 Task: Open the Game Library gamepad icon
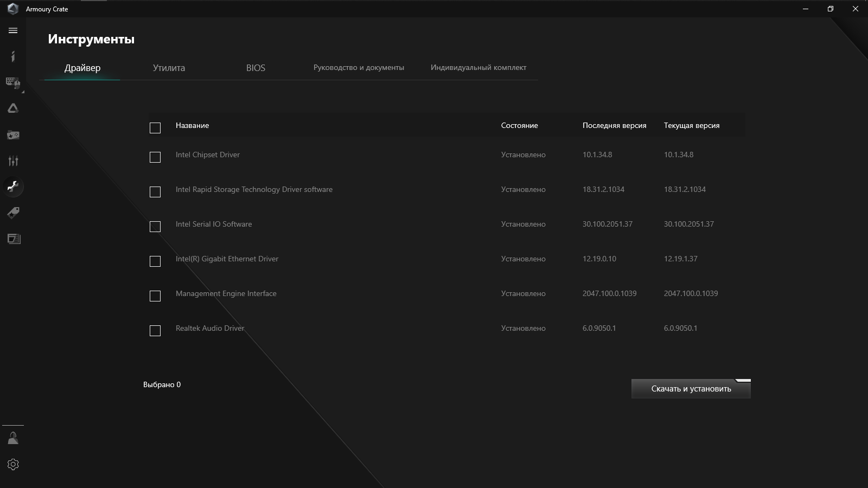[13, 134]
